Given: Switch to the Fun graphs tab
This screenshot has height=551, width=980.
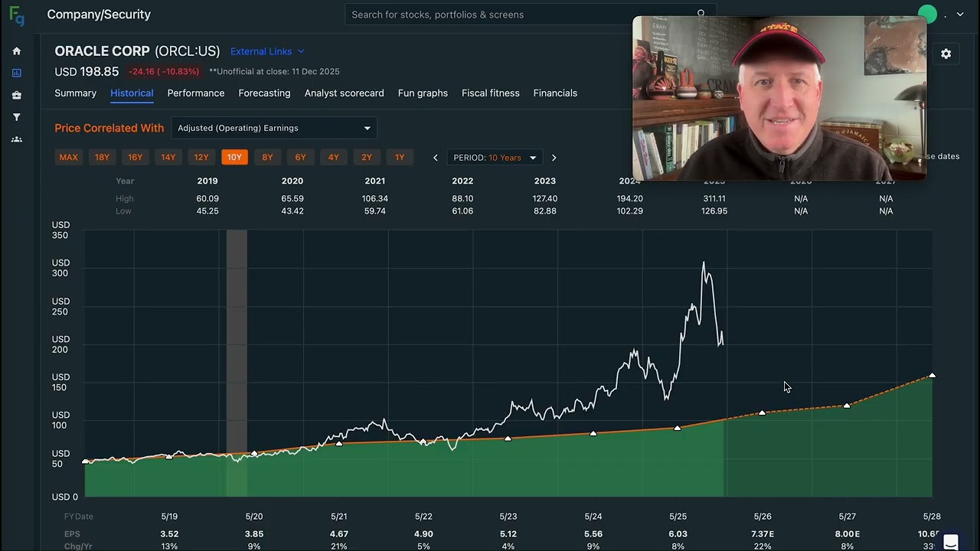Looking at the screenshot, I should [x=423, y=93].
